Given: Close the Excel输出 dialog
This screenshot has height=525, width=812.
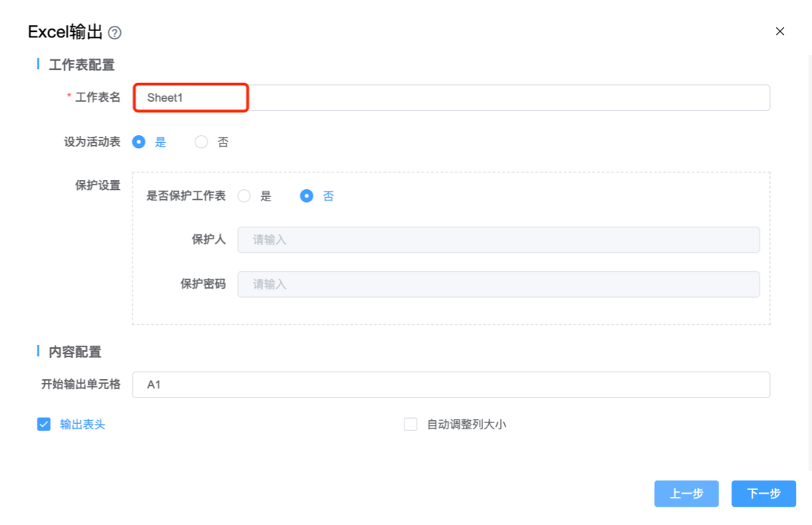Looking at the screenshot, I should pyautogui.click(x=779, y=31).
